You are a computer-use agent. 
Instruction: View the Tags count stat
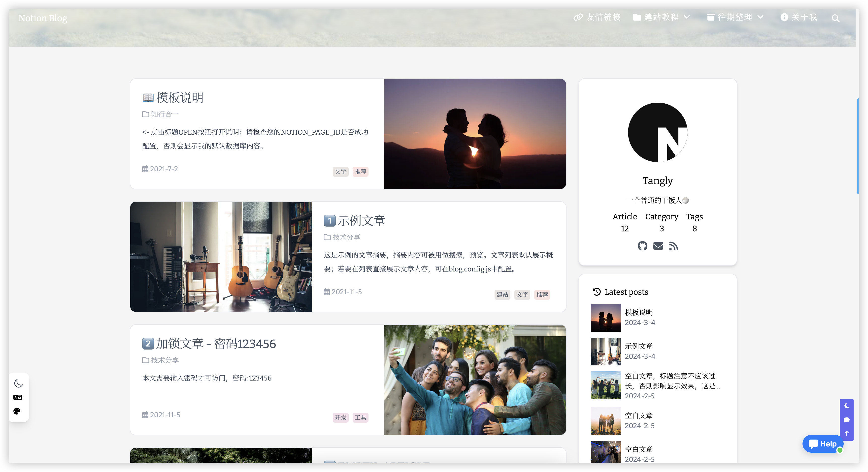(x=695, y=223)
